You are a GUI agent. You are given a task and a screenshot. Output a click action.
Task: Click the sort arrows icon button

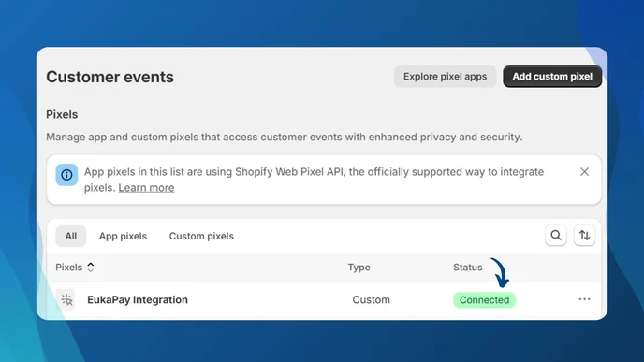(584, 235)
